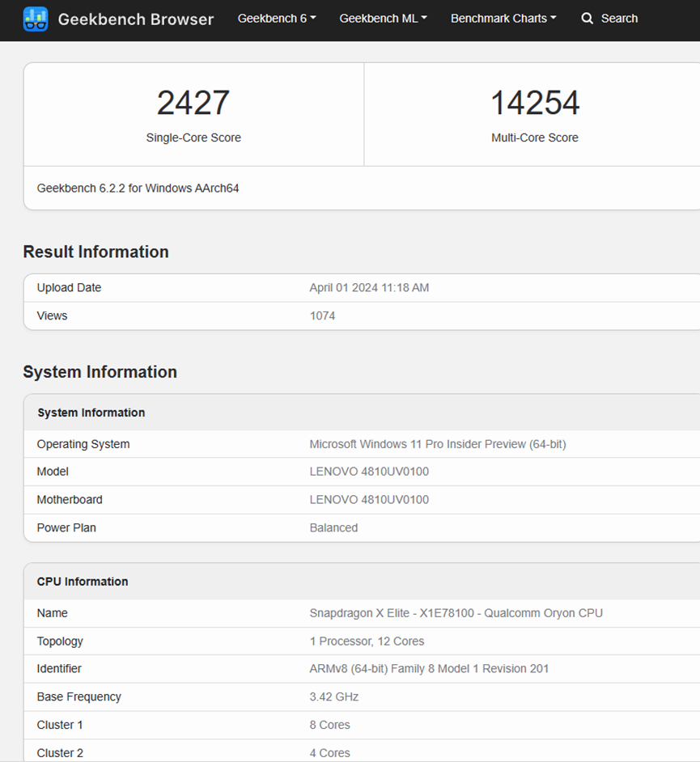The width and height of the screenshot is (700, 762).
Task: Click the magnifier search icon
Action: coord(587,19)
